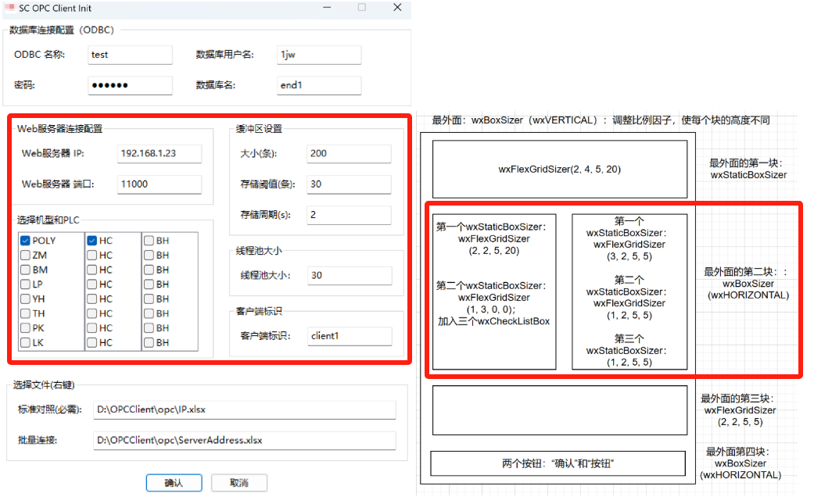Uncheck the POLY machine type checkbox

coord(25,241)
